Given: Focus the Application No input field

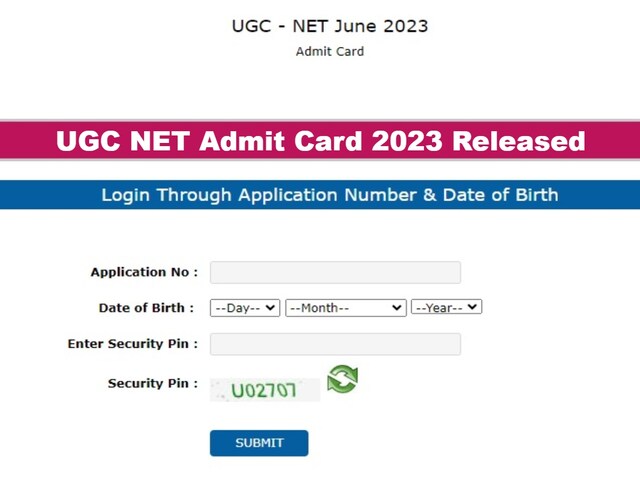Looking at the screenshot, I should 335,272.
